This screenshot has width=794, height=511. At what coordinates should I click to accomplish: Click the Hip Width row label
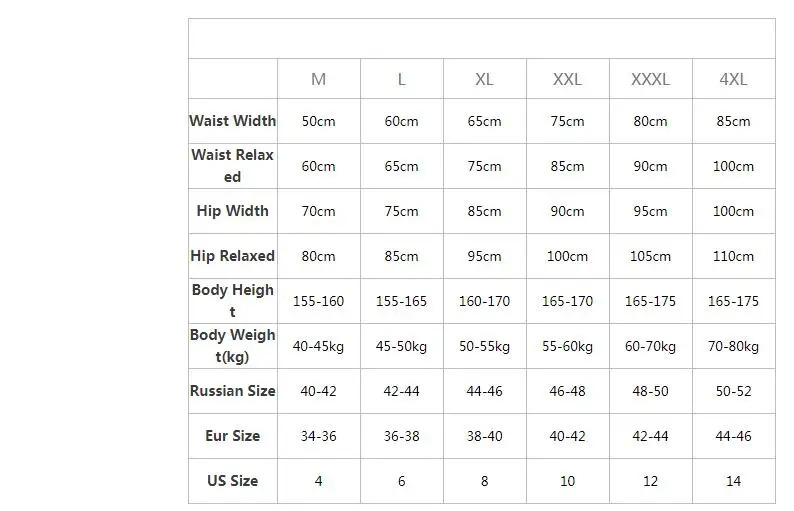point(233,211)
